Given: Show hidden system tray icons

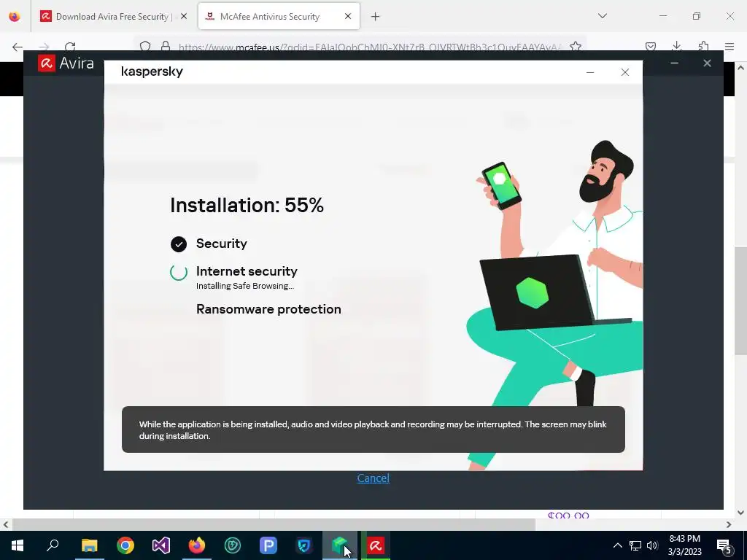Looking at the screenshot, I should pyautogui.click(x=617, y=545).
